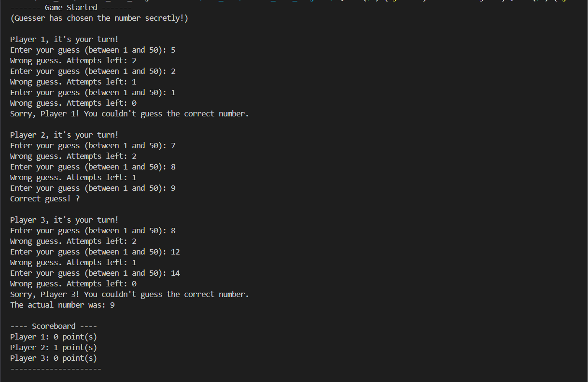
Task: Click 'Player 3: 0 point(s)' score line
Action: tap(54, 358)
